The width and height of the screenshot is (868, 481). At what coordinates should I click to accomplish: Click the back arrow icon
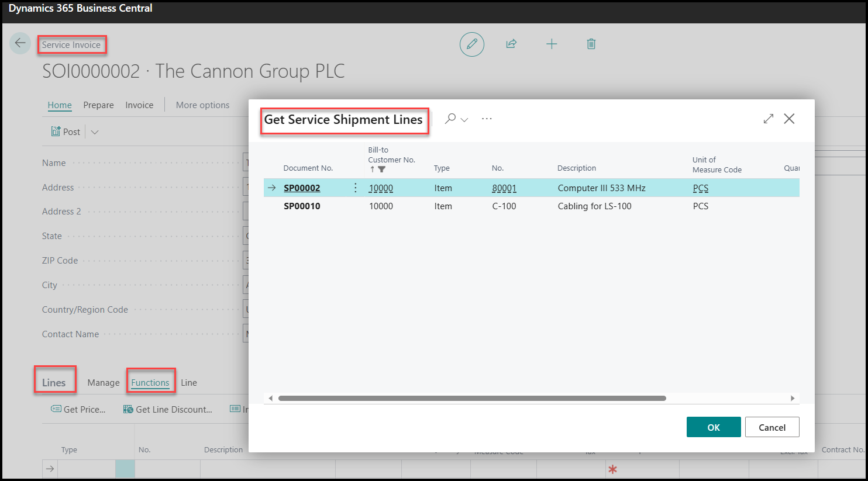point(20,43)
